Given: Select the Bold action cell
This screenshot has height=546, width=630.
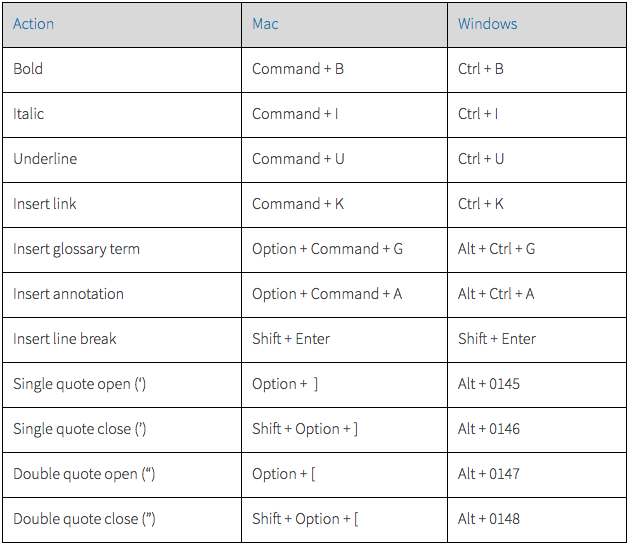Looking at the screenshot, I should (x=122, y=70).
